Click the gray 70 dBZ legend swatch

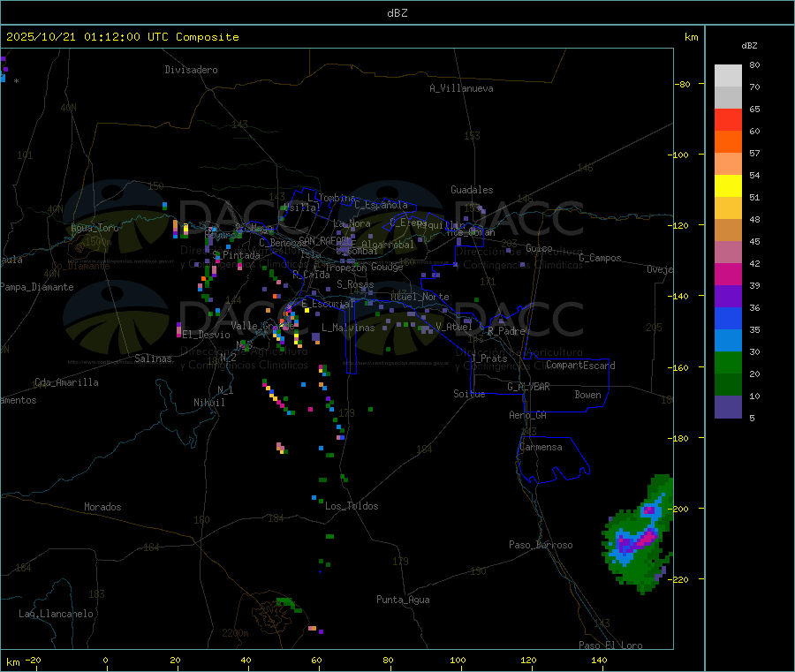728,98
